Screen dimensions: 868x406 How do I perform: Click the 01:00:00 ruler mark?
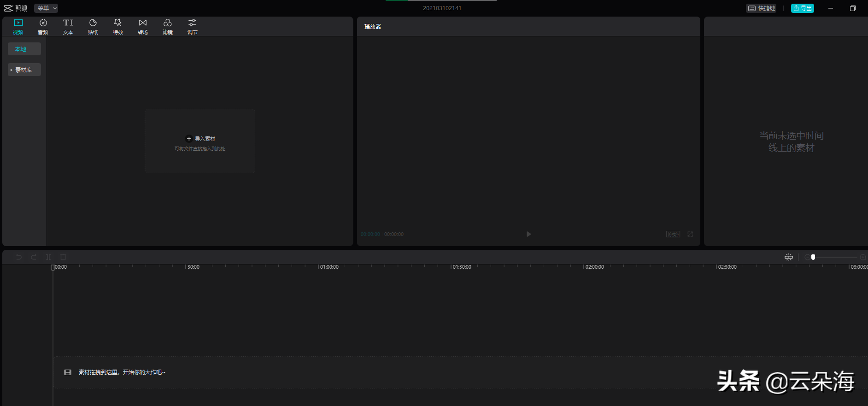(329, 267)
